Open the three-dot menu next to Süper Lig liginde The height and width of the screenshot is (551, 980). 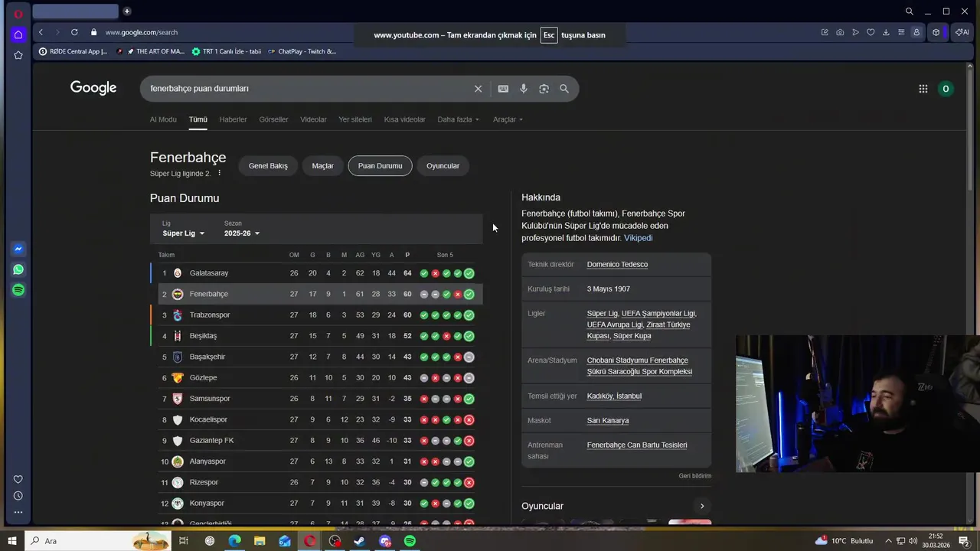point(219,173)
